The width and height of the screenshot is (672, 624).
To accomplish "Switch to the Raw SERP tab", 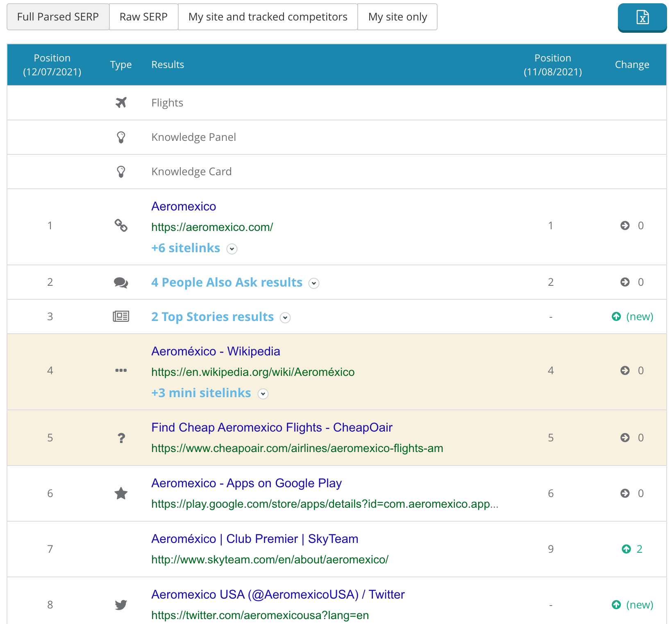I will click(143, 17).
